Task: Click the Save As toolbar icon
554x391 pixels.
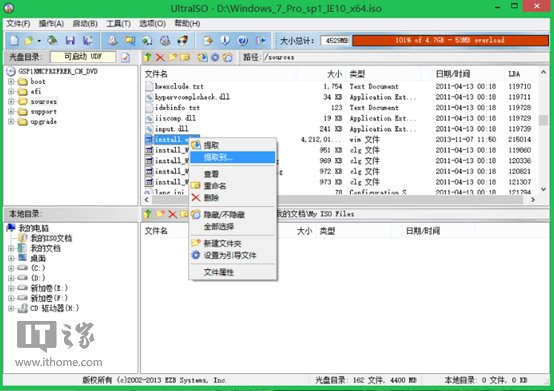Action: tap(87, 40)
